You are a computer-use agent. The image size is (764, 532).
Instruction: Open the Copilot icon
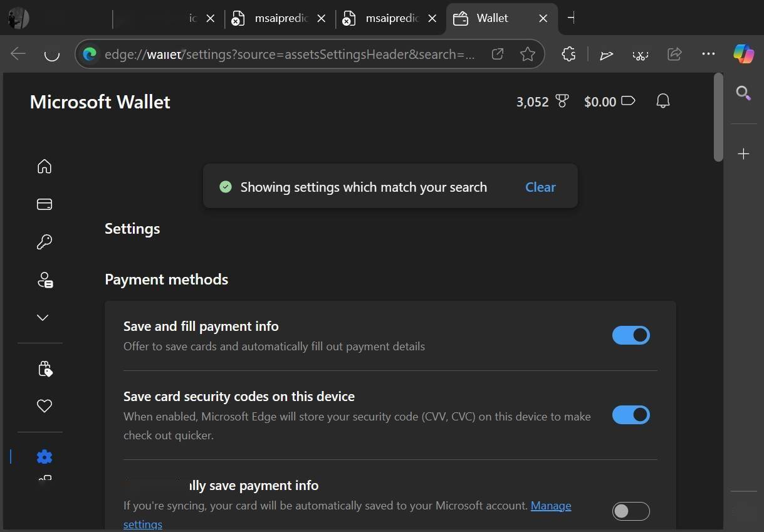click(743, 54)
